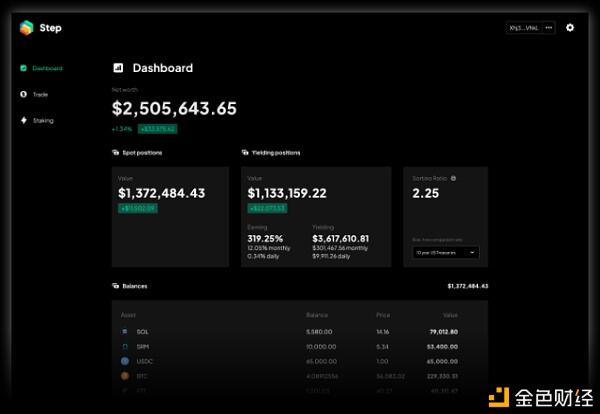The width and height of the screenshot is (600, 414).
Task: Click the USDC asset icon
Action: (x=125, y=361)
